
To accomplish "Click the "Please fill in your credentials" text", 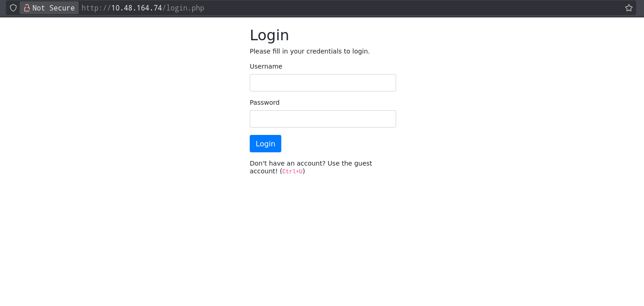I will tap(309, 51).
